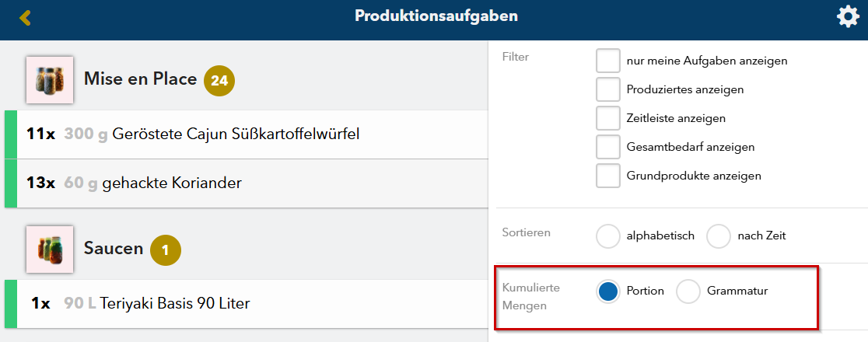Viewport: 868px width, 342px height.
Task: Enable 'nur meine Aufgaben anzeigen' checkbox
Action: pos(608,61)
